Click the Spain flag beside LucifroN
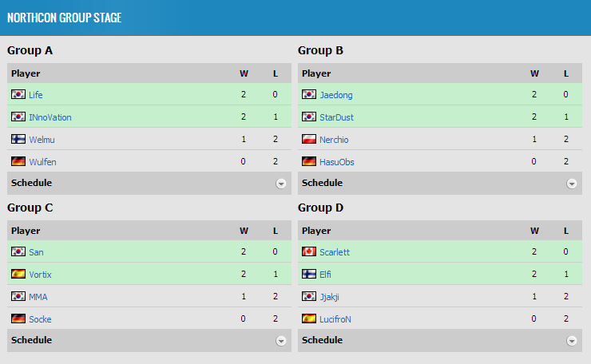 tap(308, 319)
